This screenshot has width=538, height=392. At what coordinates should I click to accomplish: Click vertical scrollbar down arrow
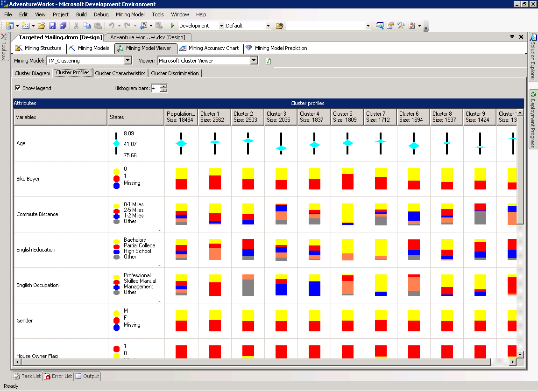click(x=520, y=355)
